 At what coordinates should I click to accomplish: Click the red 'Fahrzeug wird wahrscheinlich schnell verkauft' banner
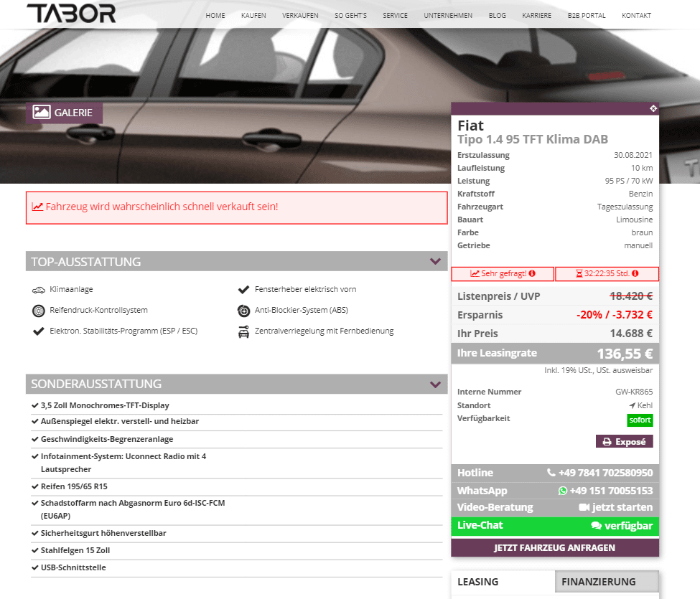pyautogui.click(x=237, y=208)
